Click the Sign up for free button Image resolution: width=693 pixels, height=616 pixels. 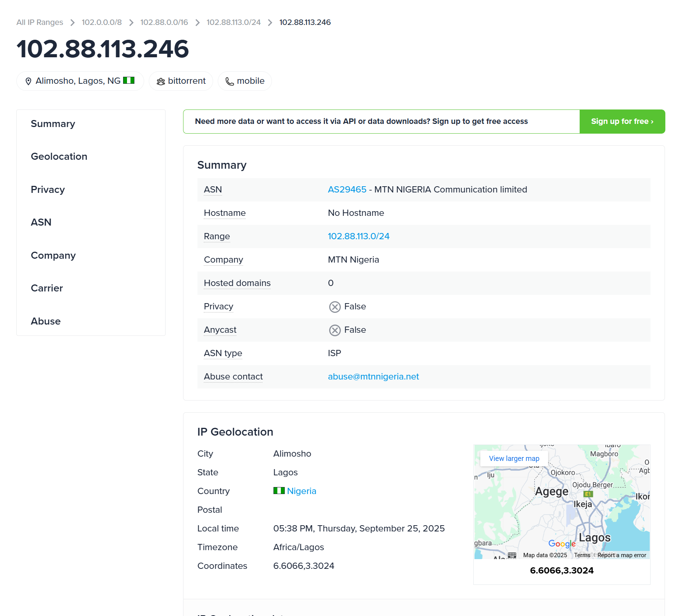(622, 122)
